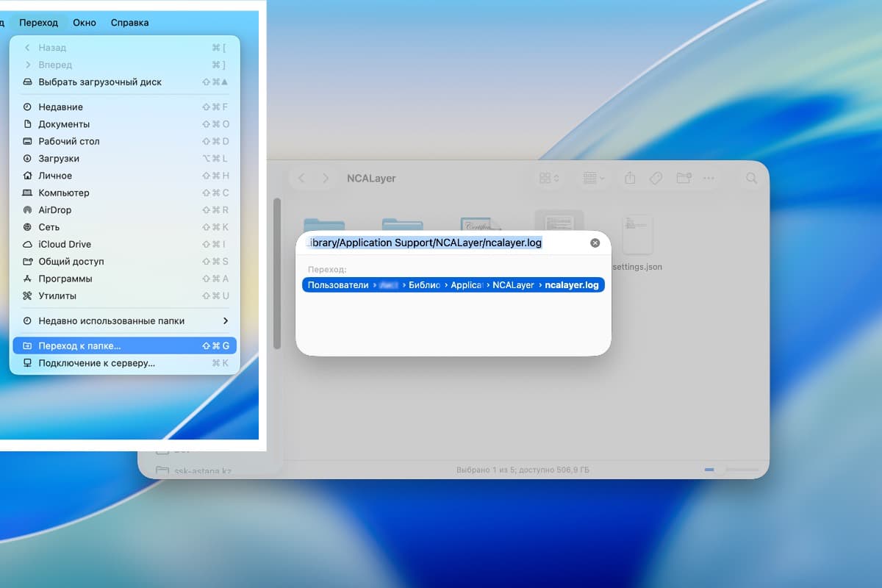Choose Вперед in the Переход menu
The image size is (882, 588).
pyautogui.click(x=126, y=65)
